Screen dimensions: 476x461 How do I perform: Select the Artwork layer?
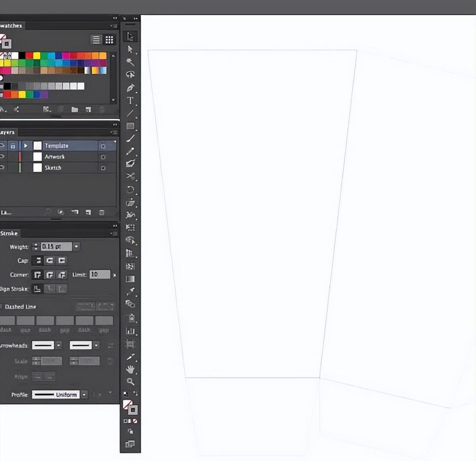(55, 157)
